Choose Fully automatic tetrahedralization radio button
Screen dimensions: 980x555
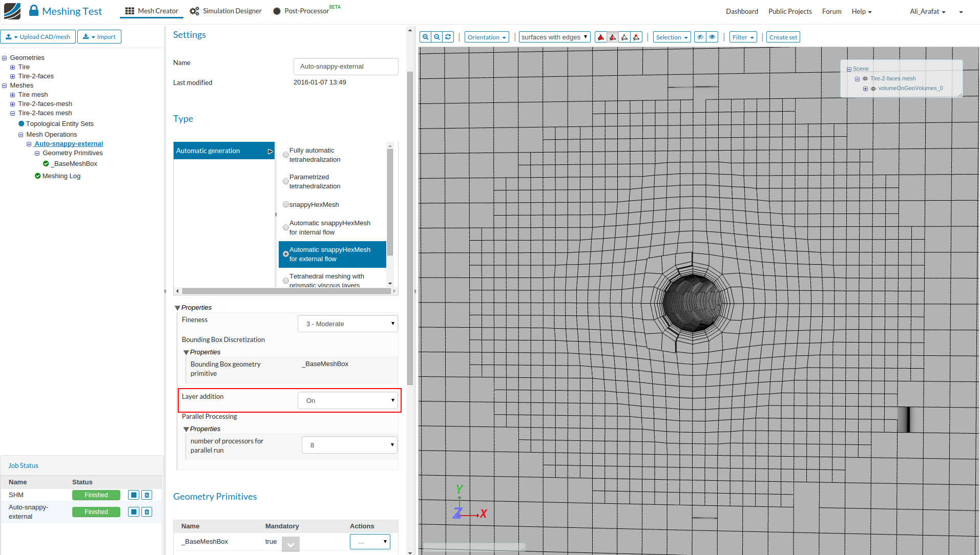[286, 155]
